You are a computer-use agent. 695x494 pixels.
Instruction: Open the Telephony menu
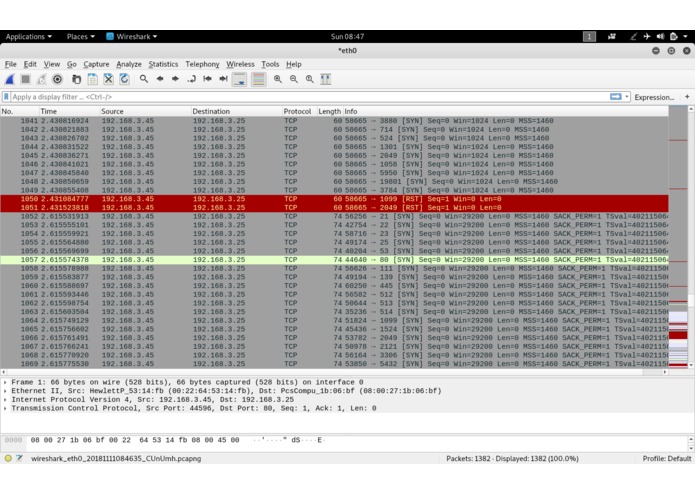(x=202, y=64)
